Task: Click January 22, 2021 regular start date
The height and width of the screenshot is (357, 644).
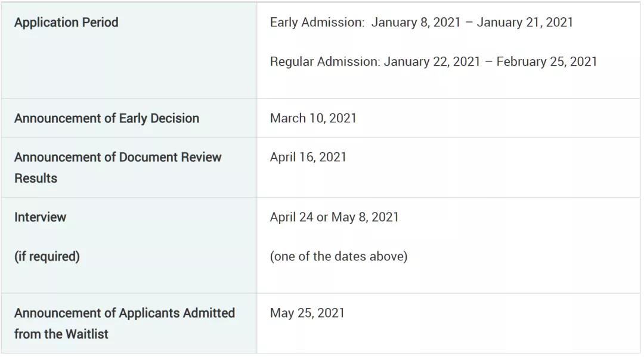Action: coord(432,61)
